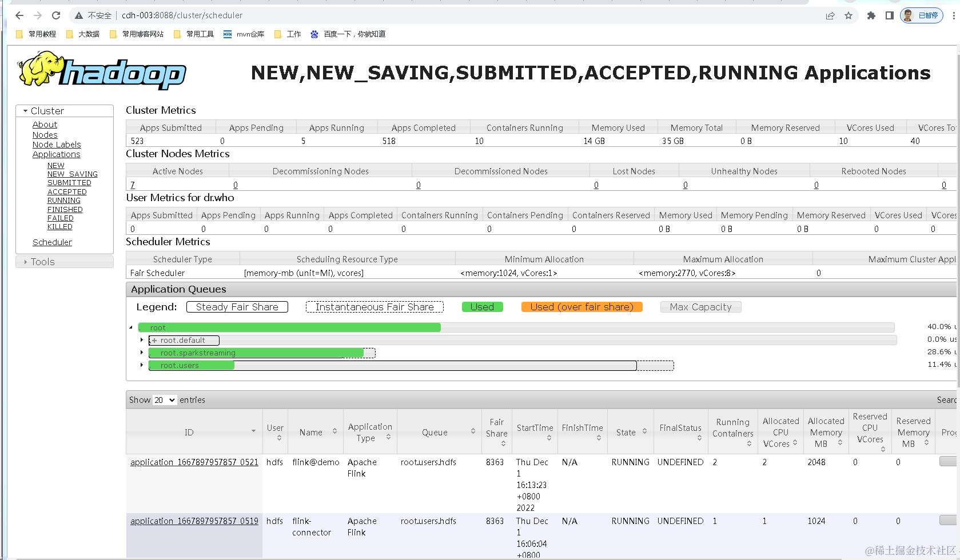Open the 常用博客网站 bookmark folder
This screenshot has height=560, width=960.
pyautogui.click(x=137, y=34)
